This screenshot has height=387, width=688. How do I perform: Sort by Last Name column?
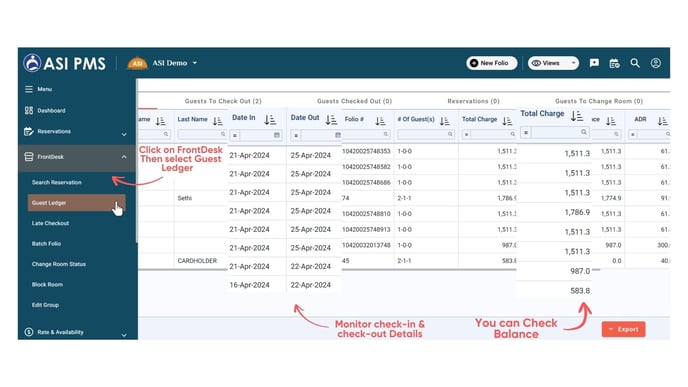[x=218, y=121]
